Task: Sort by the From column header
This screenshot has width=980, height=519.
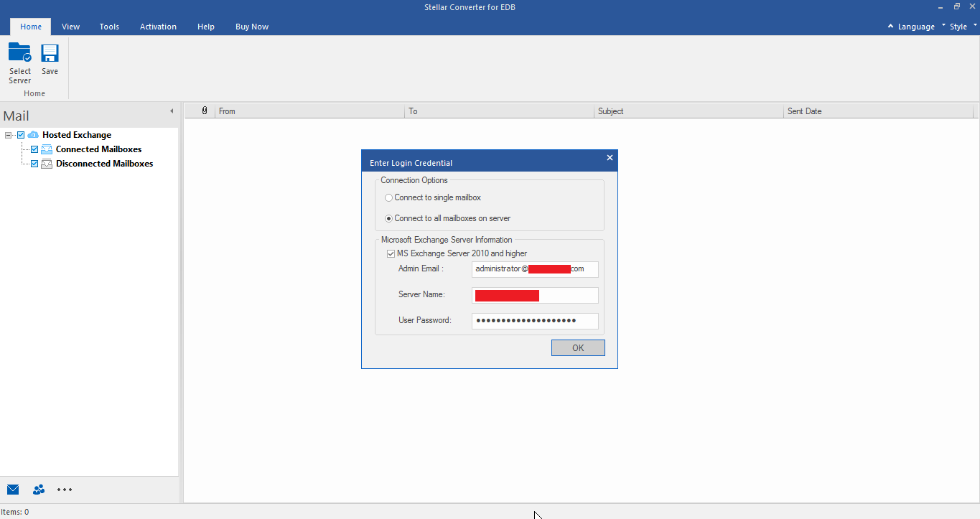Action: (x=310, y=111)
